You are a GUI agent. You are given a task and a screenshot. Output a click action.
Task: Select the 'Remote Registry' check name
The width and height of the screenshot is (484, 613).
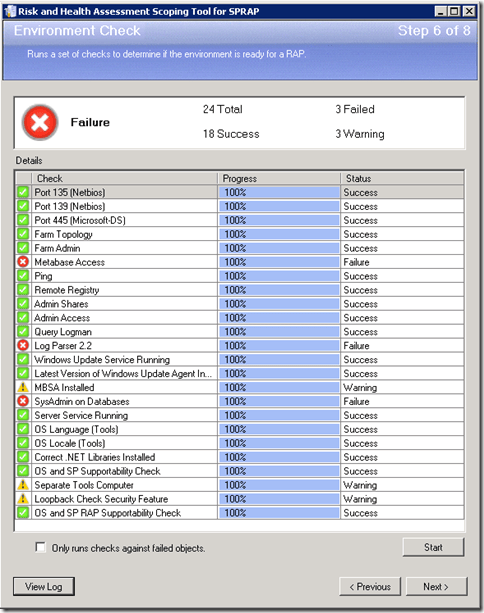point(67,290)
